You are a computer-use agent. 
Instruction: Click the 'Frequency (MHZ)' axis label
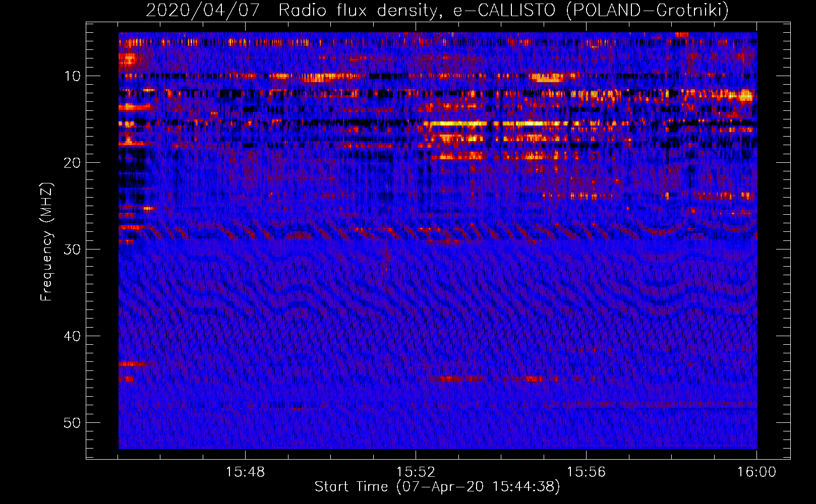46,242
